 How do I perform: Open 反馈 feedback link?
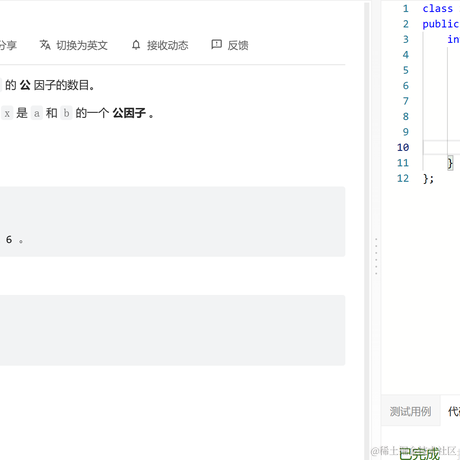click(238, 45)
